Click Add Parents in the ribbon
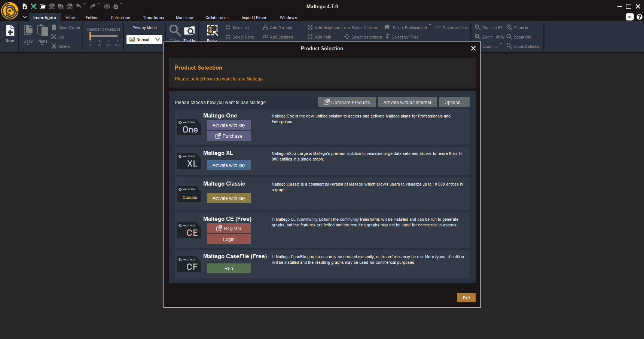 [x=277, y=28]
